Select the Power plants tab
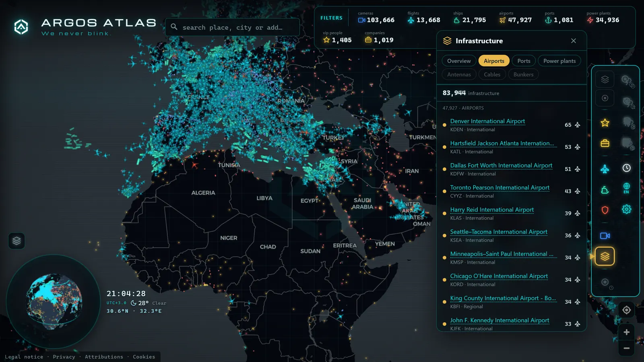The image size is (644, 362). [x=559, y=61]
